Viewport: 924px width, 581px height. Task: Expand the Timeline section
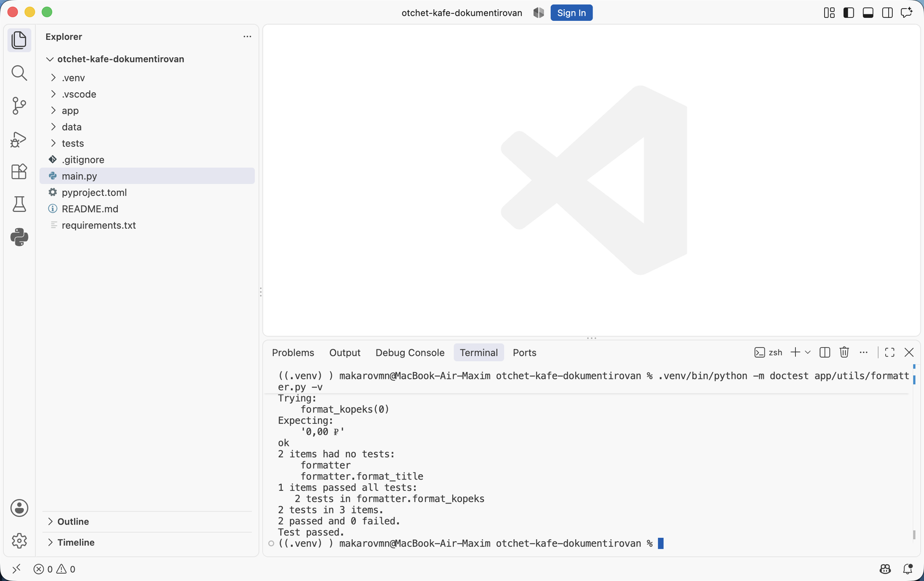pos(147,542)
